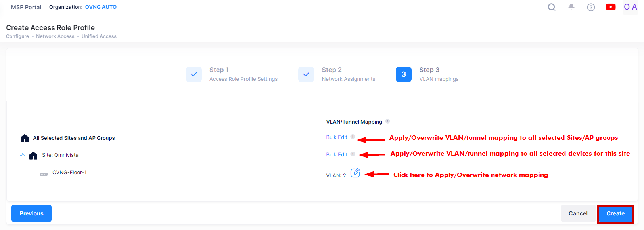The image size is (644, 230).
Task: Select Step 3 VLAN mappings
Action: point(404,74)
